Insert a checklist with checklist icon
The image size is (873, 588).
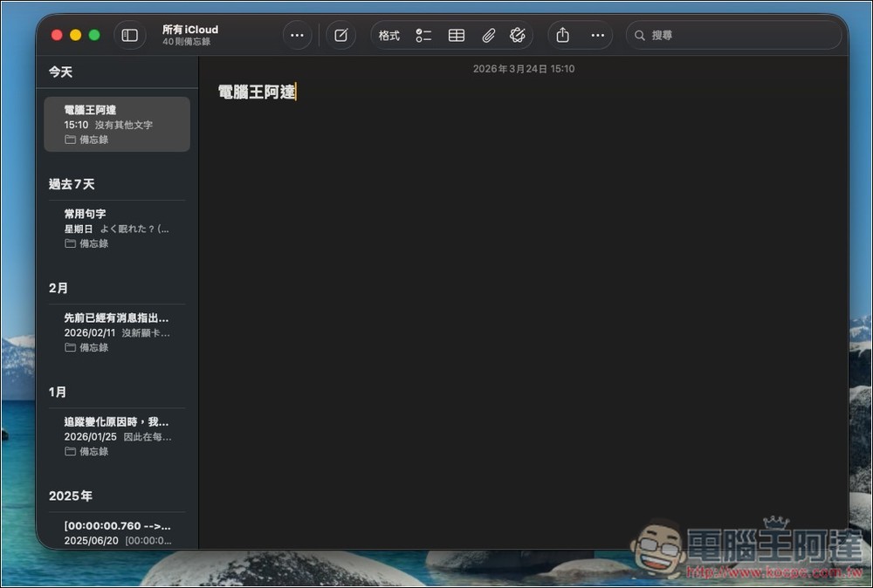423,36
